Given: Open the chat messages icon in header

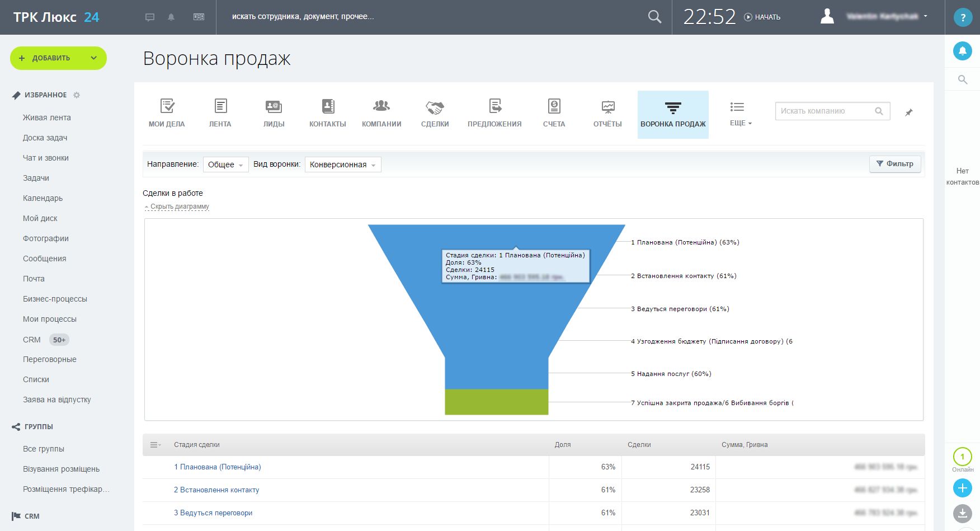Looking at the screenshot, I should click(150, 17).
